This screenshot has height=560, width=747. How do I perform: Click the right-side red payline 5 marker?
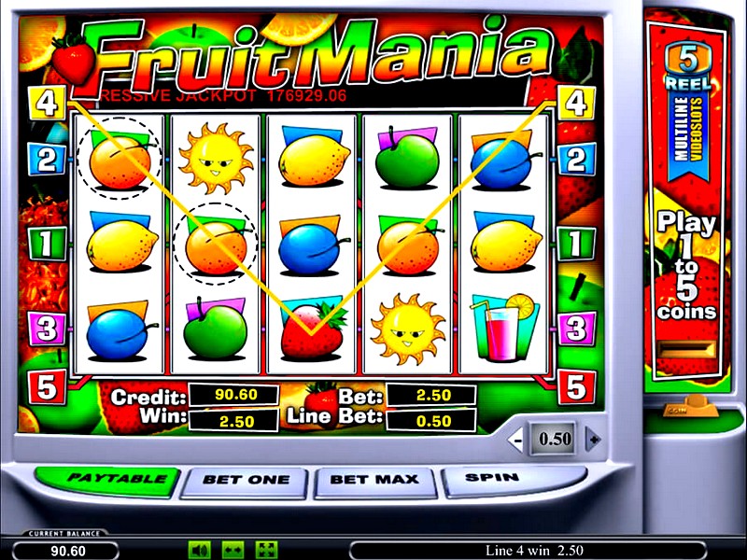pyautogui.click(x=576, y=386)
